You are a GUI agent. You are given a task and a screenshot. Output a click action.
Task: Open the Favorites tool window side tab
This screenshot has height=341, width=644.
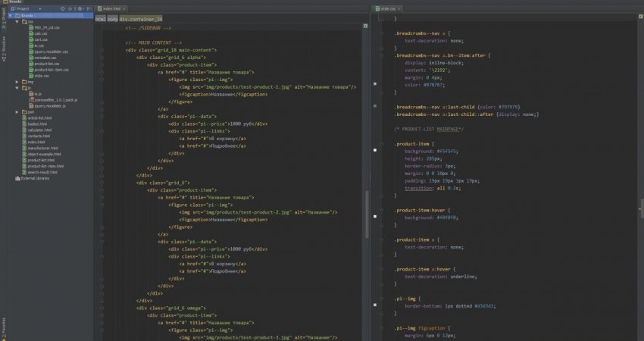[x=3, y=325]
